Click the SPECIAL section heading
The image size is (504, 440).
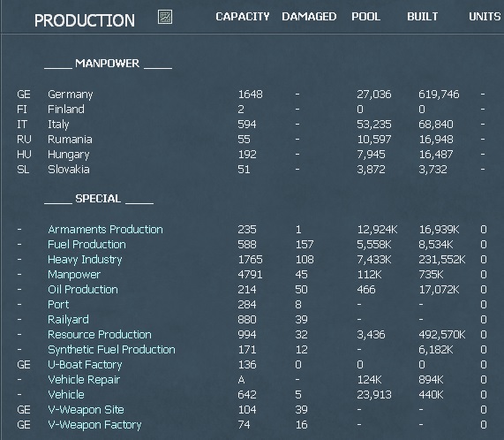(x=98, y=199)
